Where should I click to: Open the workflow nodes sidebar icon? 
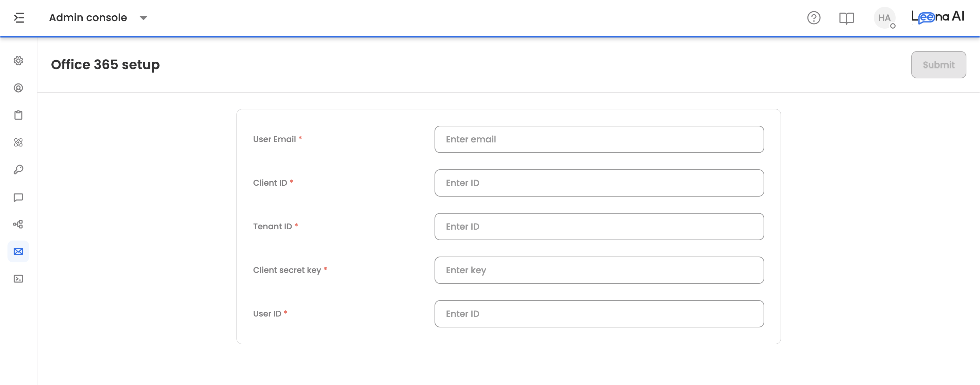point(18,224)
